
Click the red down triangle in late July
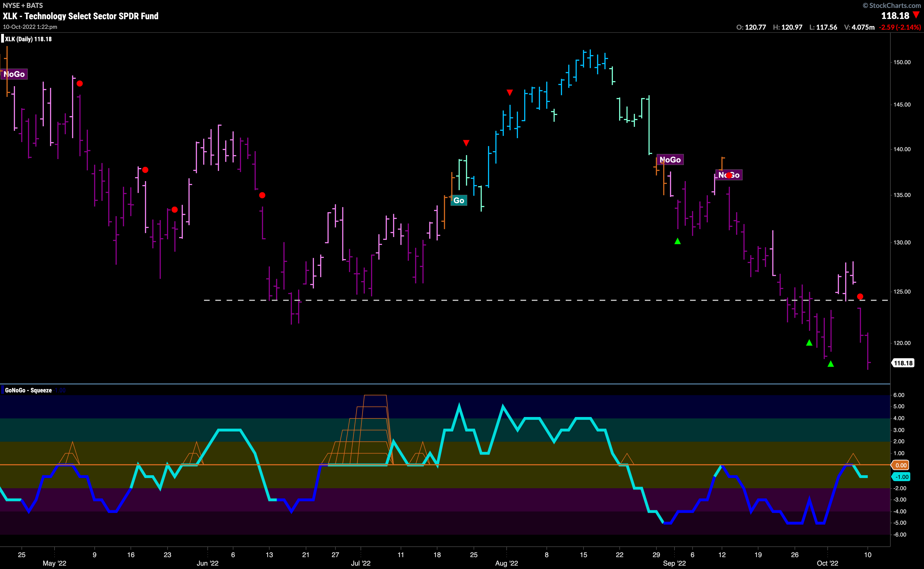(466, 143)
